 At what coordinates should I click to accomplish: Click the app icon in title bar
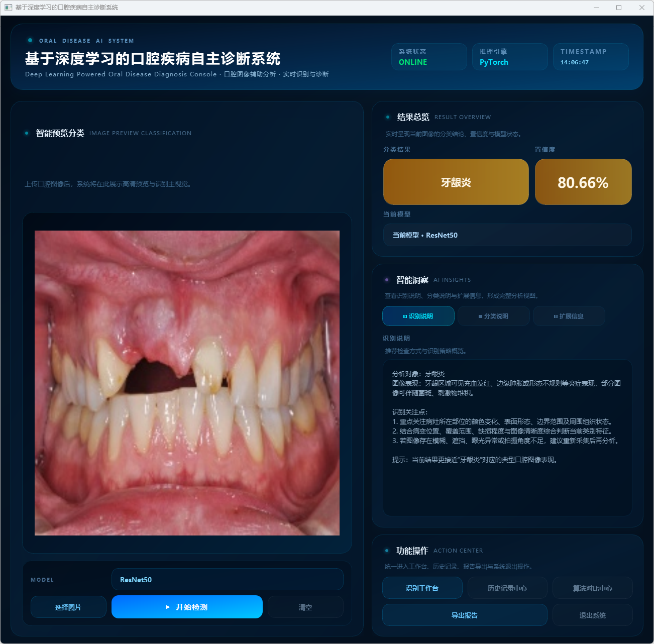tap(8, 8)
